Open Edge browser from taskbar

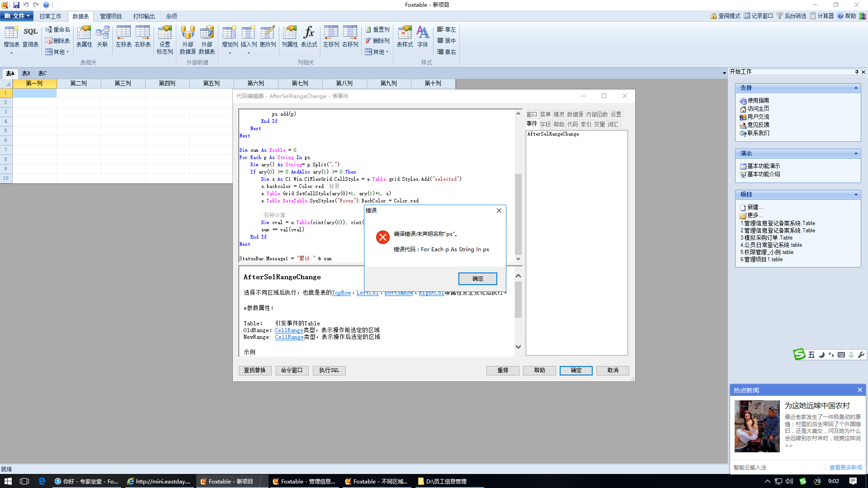click(42, 481)
